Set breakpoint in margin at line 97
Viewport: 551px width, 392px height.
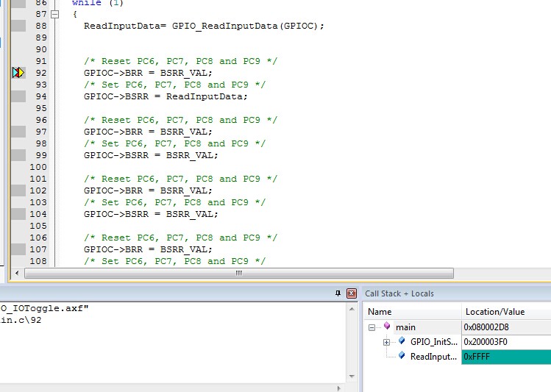tap(18, 132)
